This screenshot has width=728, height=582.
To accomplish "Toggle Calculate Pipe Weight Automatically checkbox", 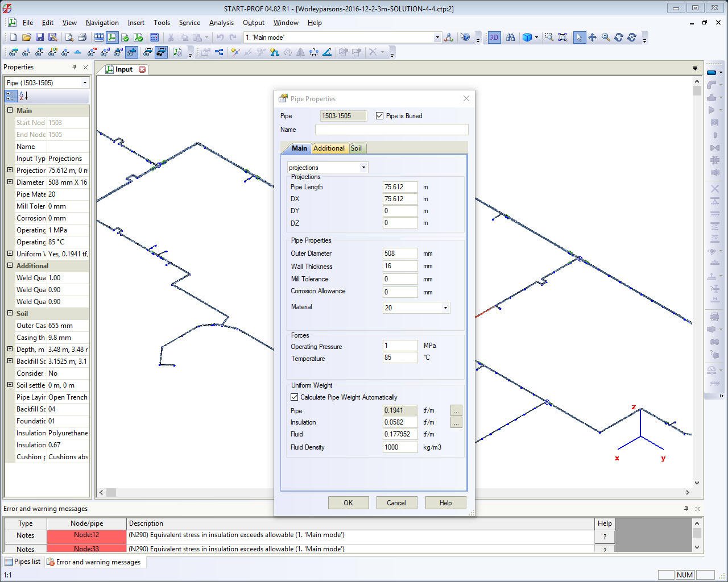I will coord(295,397).
